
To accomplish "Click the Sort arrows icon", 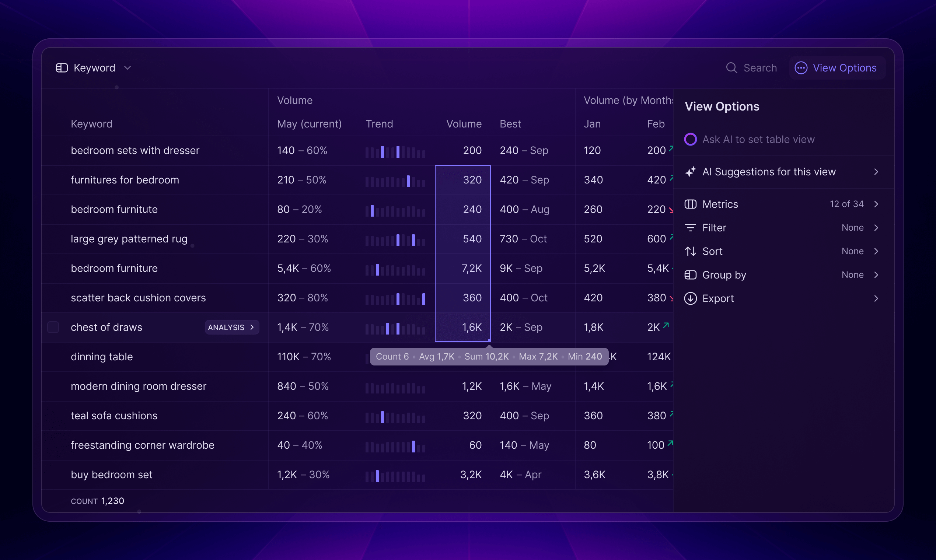I will [690, 251].
